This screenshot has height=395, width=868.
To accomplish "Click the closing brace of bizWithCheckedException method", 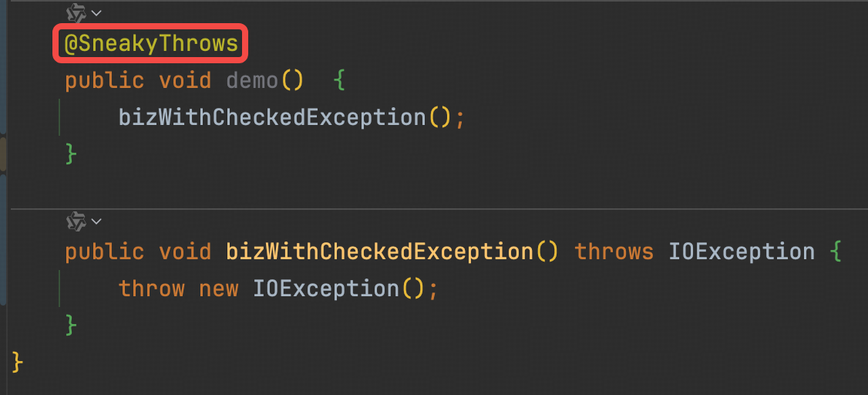I will (x=70, y=325).
